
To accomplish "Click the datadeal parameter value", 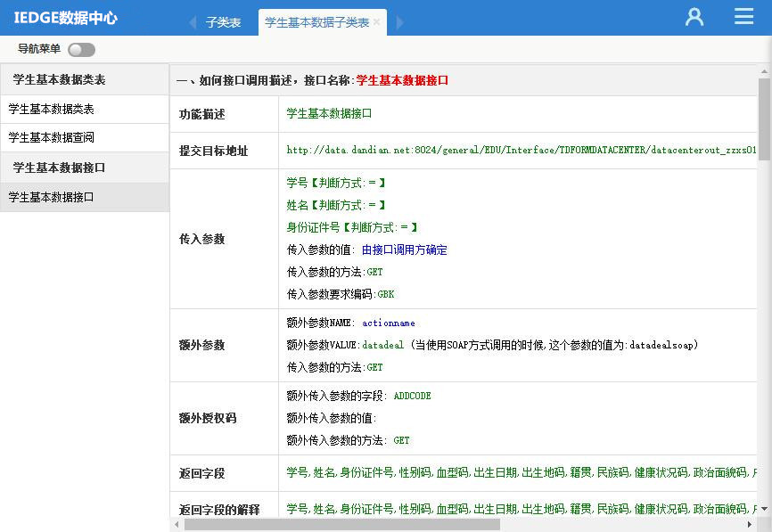I will [382, 346].
